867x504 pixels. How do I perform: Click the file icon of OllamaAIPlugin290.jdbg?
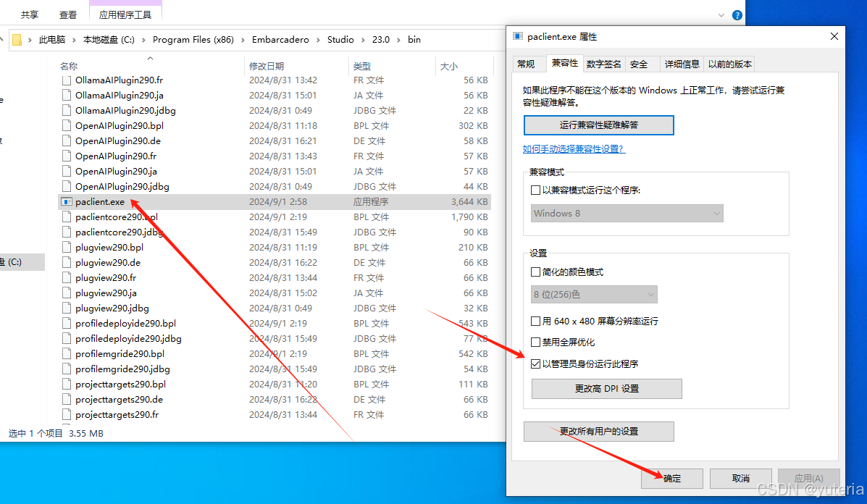(x=67, y=111)
